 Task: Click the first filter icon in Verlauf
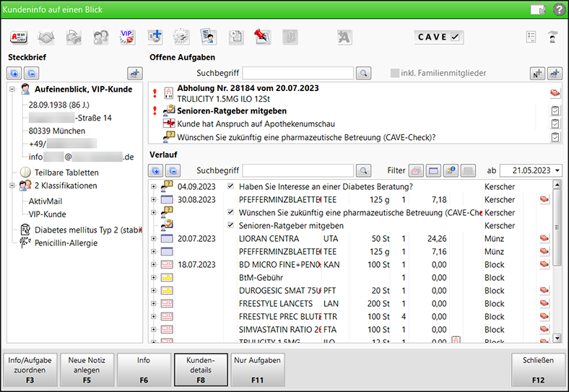tap(416, 170)
